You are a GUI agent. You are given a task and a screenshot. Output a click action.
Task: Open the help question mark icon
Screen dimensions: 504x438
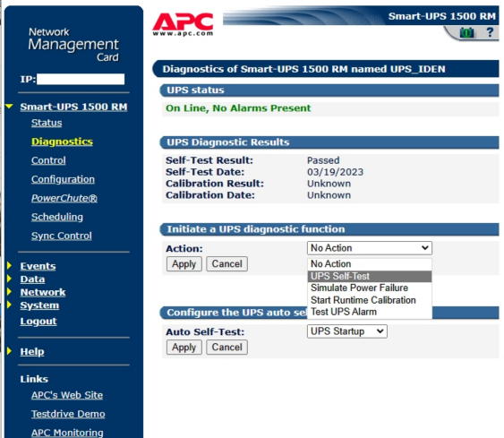[x=490, y=32]
